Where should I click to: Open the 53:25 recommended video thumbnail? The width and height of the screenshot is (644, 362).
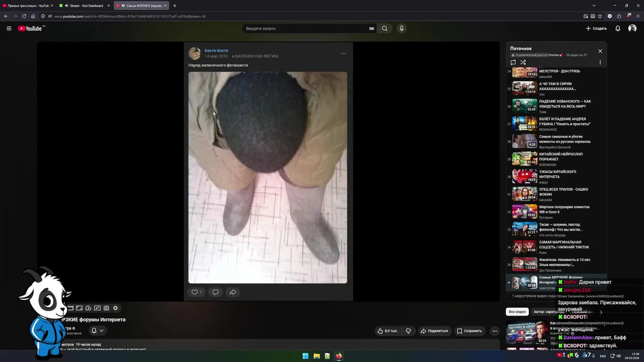pos(527,332)
